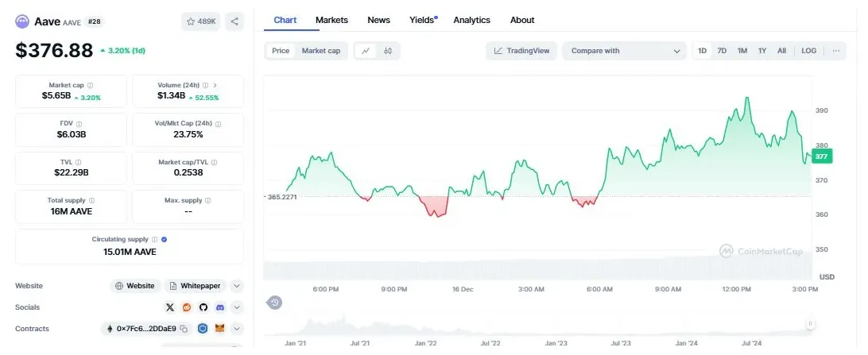
Task: Click the shield security icon by contract
Action: (x=203, y=329)
